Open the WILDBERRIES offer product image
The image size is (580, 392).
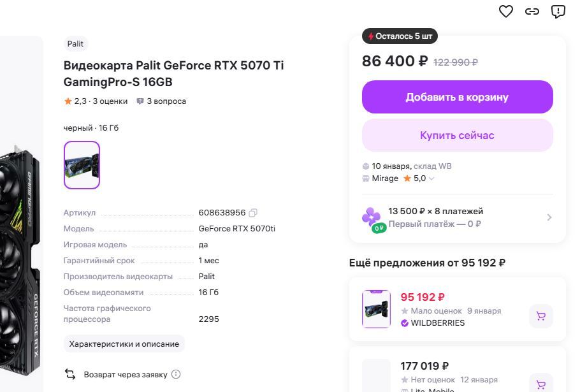pos(376,309)
